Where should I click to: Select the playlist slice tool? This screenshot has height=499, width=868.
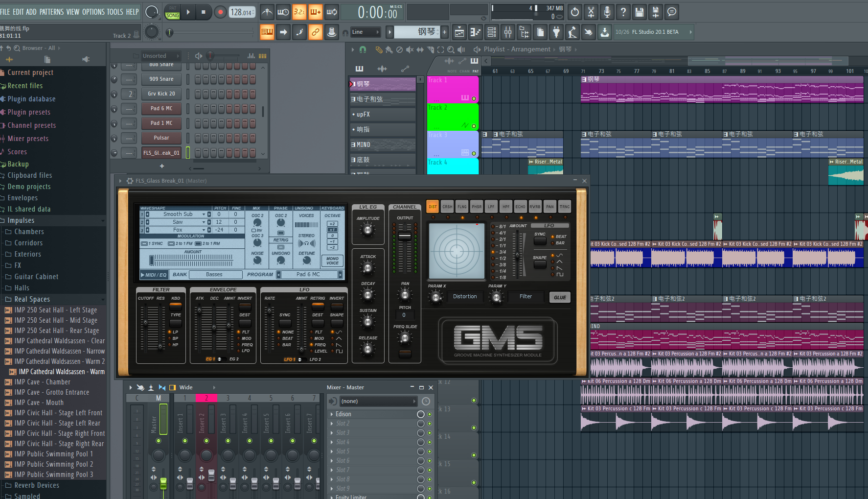(x=431, y=49)
